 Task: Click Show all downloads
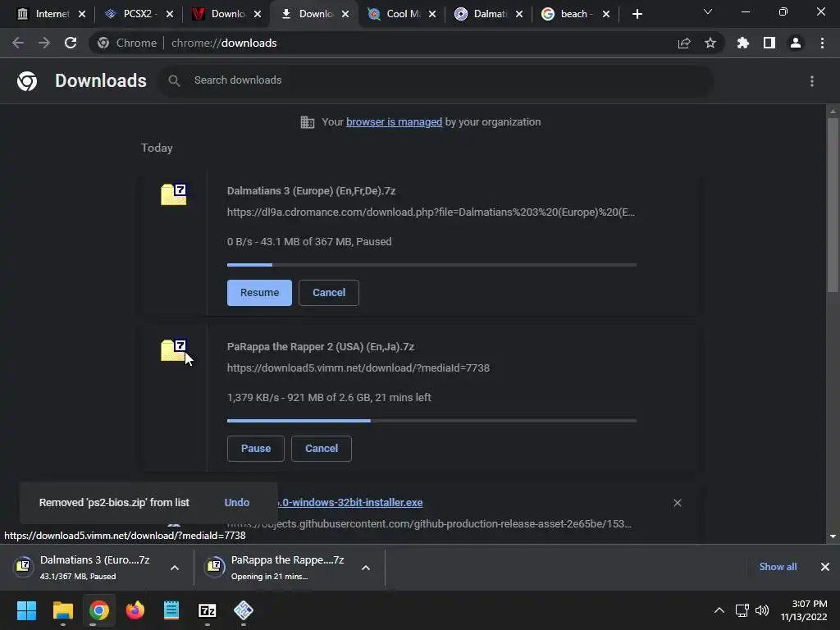[x=778, y=567]
